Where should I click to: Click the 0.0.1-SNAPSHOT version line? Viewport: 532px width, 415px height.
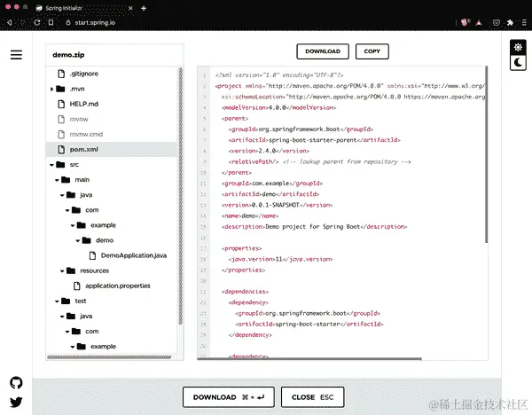tap(278, 205)
